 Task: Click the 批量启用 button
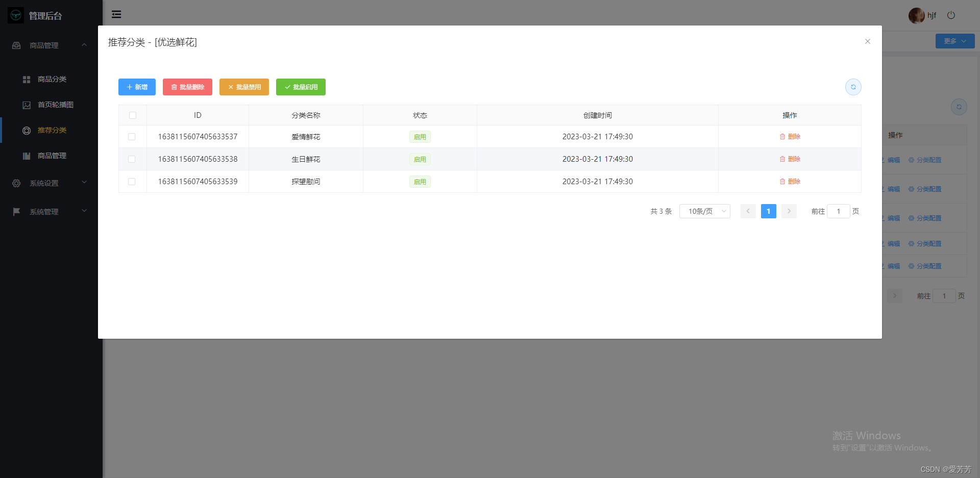pos(301,87)
